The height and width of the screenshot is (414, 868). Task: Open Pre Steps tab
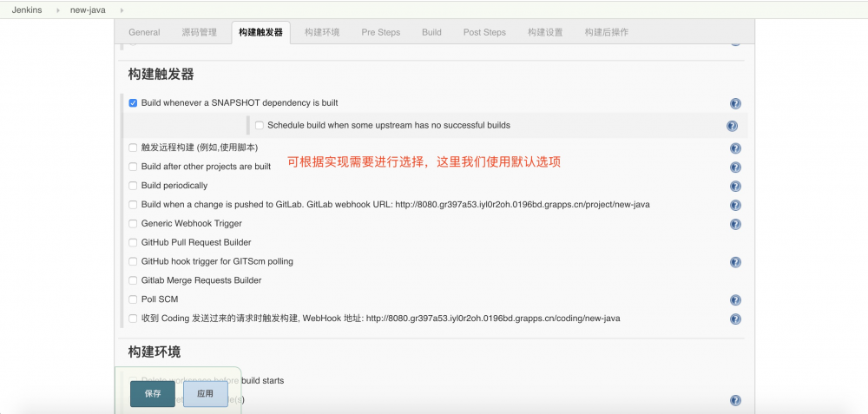point(381,32)
